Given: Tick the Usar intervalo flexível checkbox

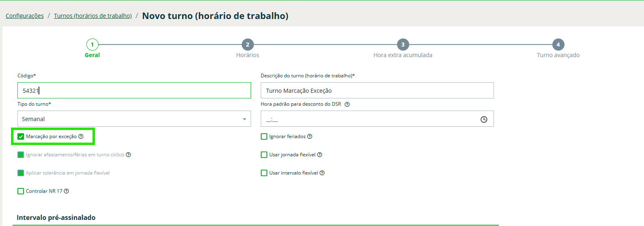Looking at the screenshot, I should point(264,173).
